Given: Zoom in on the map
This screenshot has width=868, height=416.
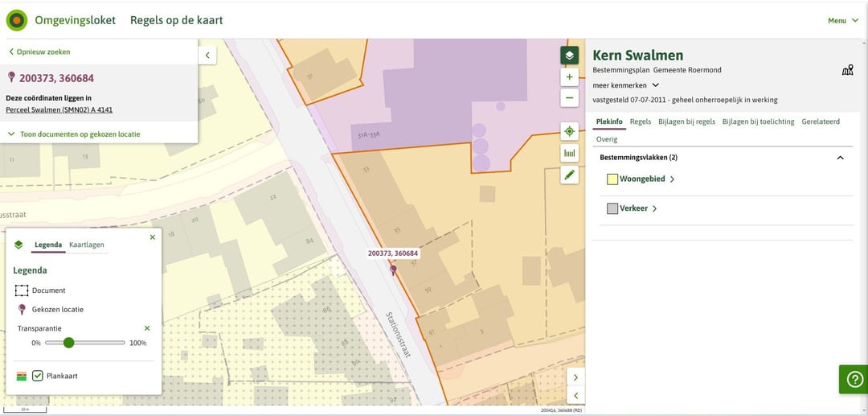Looking at the screenshot, I should tap(569, 77).
